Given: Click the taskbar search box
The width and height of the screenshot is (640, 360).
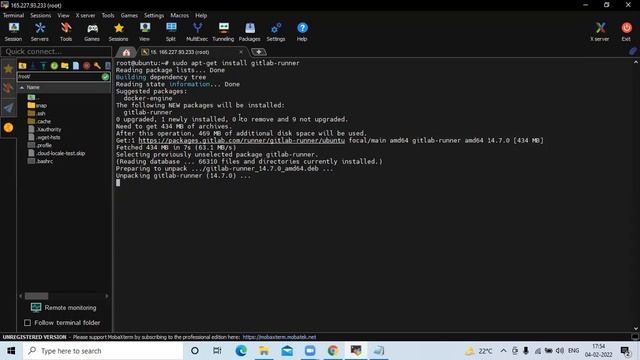Looking at the screenshot, I should click(x=103, y=351).
